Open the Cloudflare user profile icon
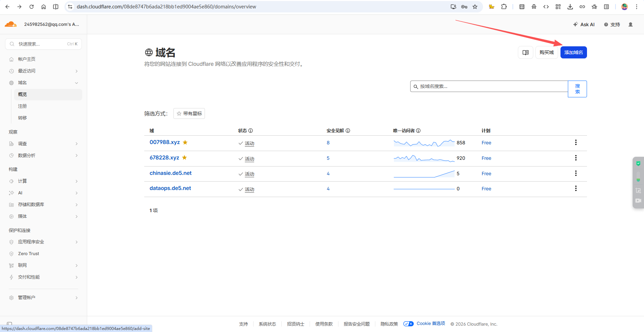The width and height of the screenshot is (644, 332). [631, 25]
